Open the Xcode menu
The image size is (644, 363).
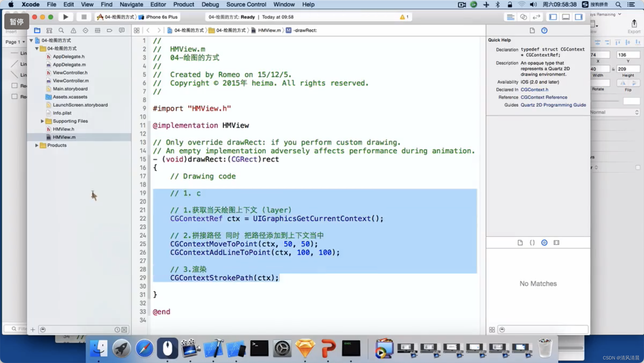(30, 4)
